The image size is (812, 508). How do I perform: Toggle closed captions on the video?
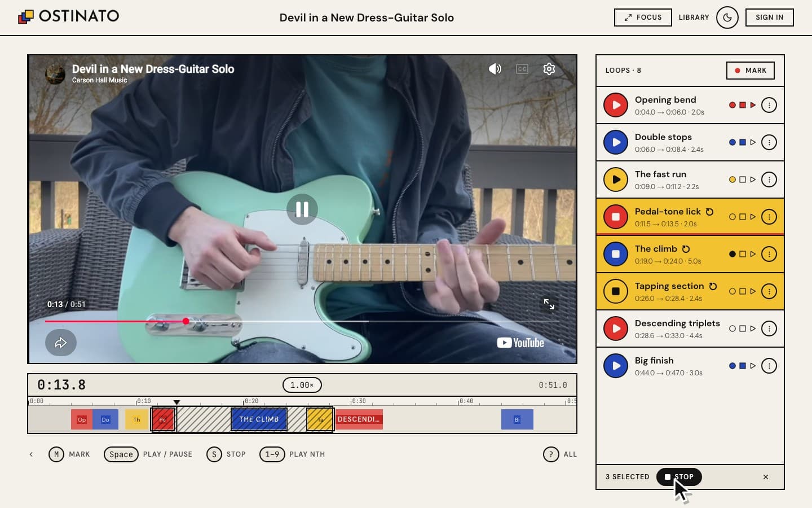click(522, 69)
